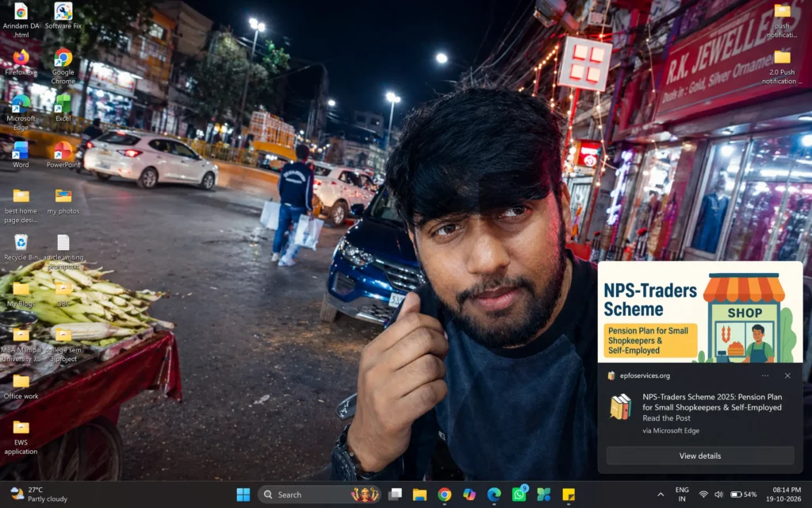Click the NPS-Traders Scheme 2025 notification title
This screenshot has width=812, height=508.
(x=712, y=402)
